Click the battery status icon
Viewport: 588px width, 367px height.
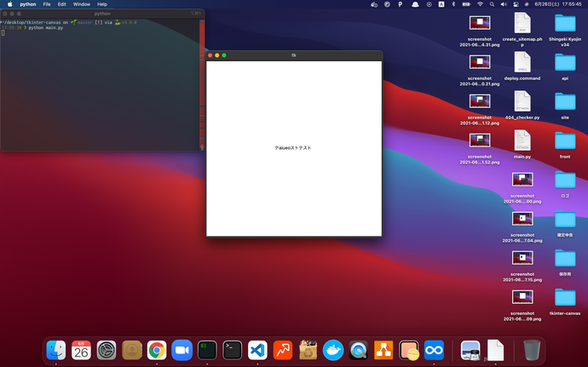click(x=466, y=4)
